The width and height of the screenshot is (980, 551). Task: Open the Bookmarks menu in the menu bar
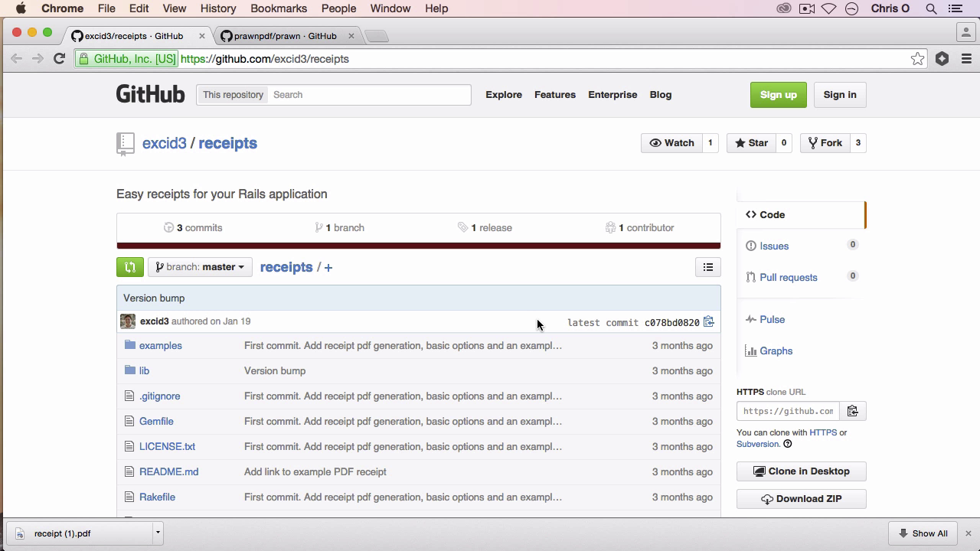click(x=279, y=8)
